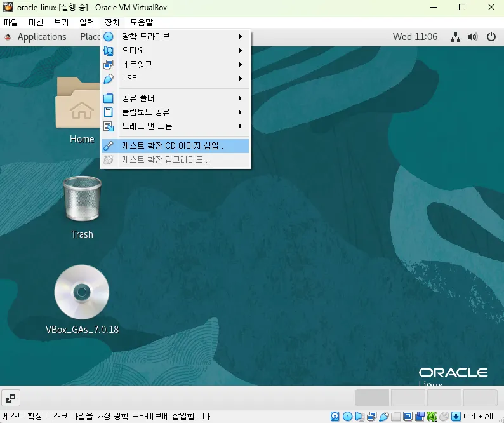Open the guest Applications menu

click(42, 37)
